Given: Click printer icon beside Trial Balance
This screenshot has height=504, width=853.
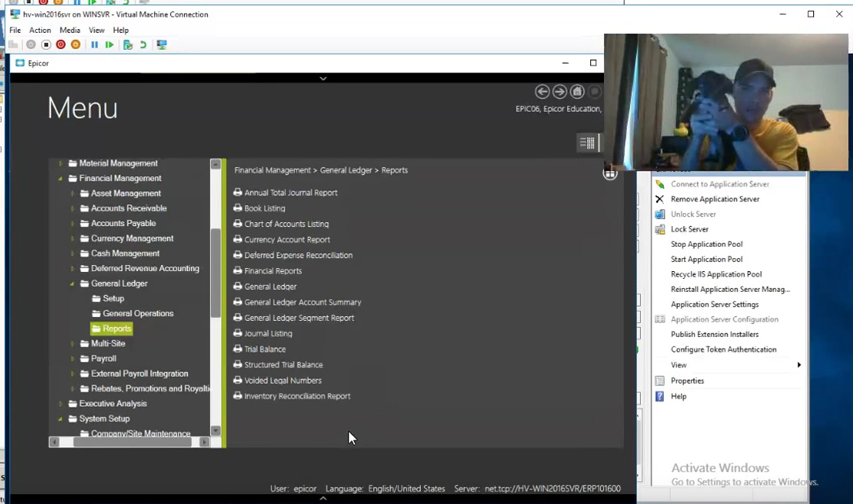Looking at the screenshot, I should tap(238, 349).
